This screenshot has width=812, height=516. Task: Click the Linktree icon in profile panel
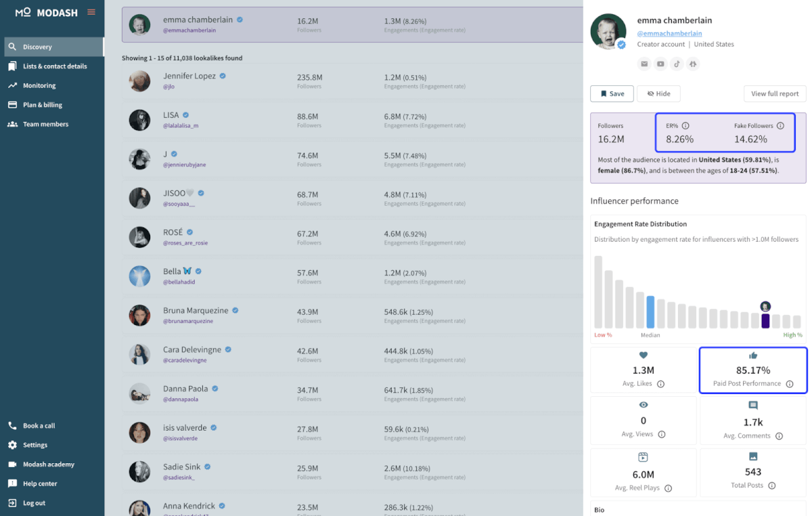click(x=692, y=64)
